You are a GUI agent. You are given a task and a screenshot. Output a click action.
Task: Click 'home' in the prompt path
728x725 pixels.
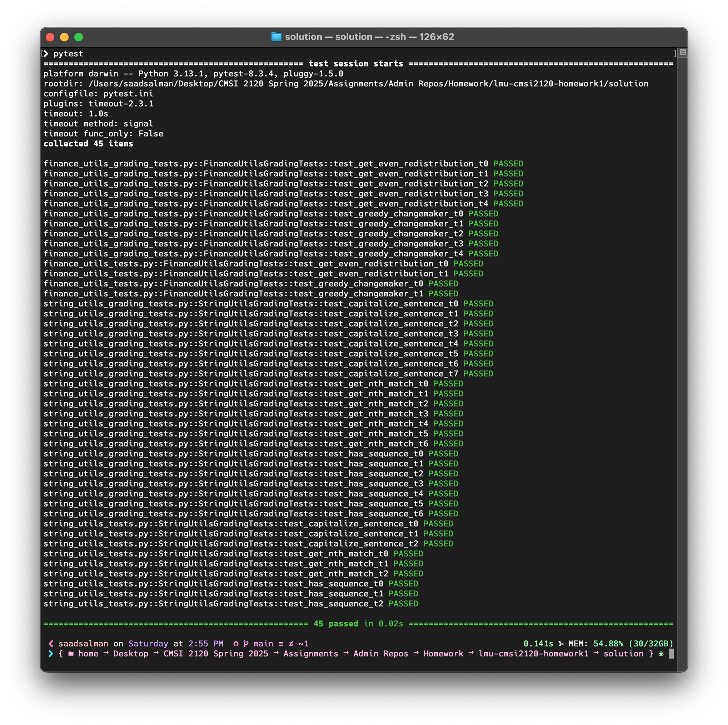(x=88, y=654)
